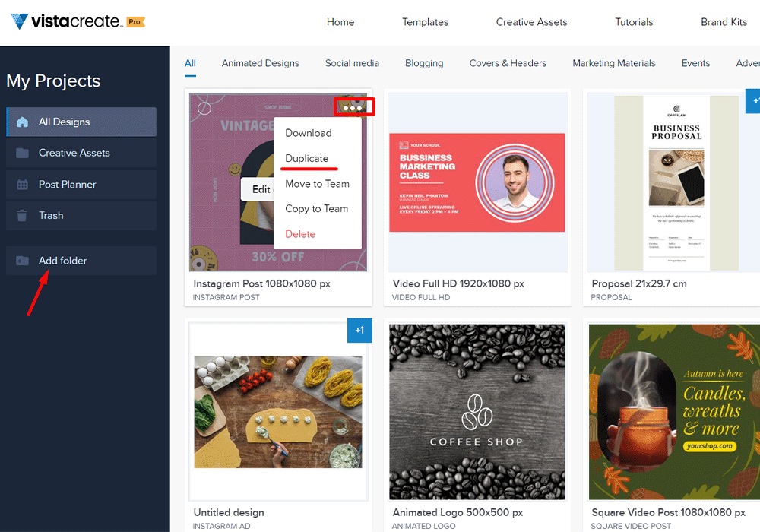The image size is (760, 532).
Task: Click the folder icon next to Creative Assets
Action: click(x=22, y=153)
